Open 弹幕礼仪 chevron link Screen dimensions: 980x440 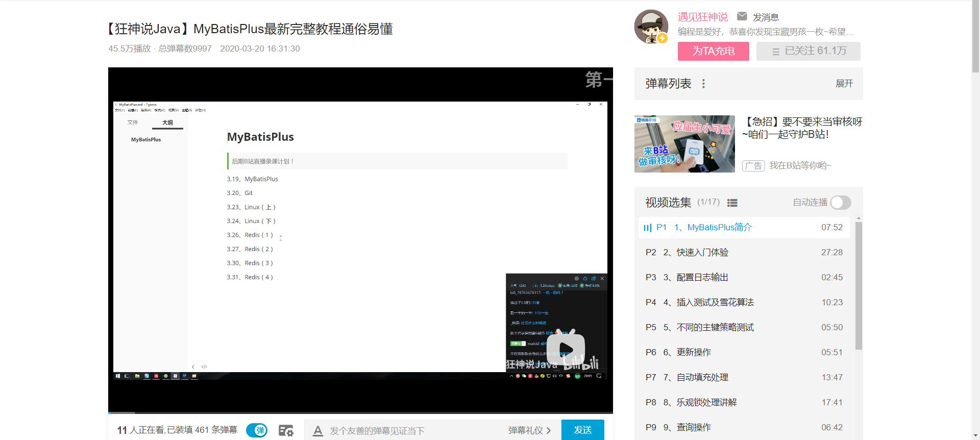click(x=529, y=430)
